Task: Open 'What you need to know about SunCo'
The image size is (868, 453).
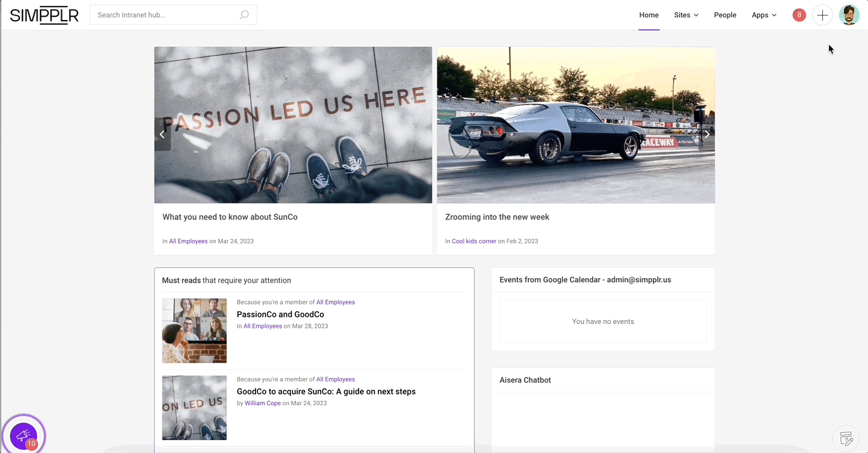Action: tap(230, 217)
